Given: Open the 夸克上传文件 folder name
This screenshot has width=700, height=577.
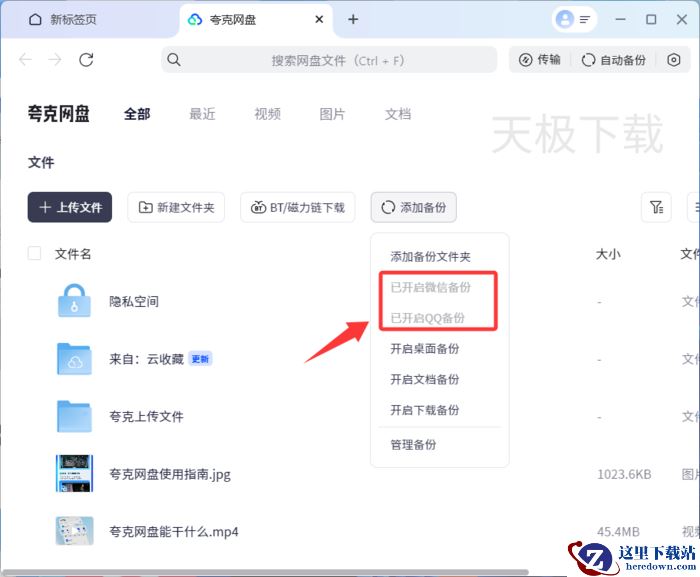Looking at the screenshot, I should [146, 417].
